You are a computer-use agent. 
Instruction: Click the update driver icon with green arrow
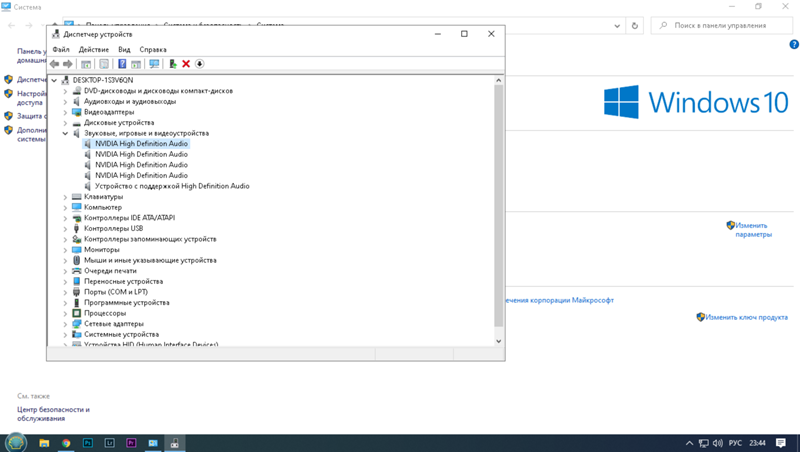pos(173,64)
